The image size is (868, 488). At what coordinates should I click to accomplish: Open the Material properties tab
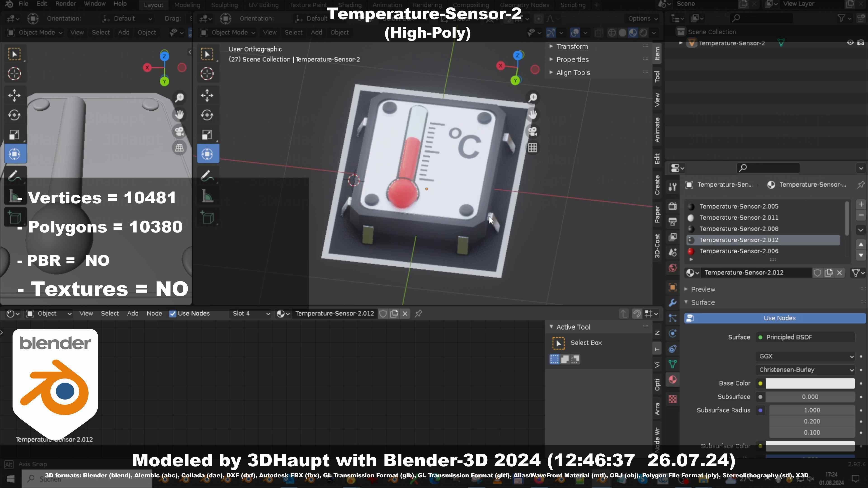click(x=672, y=380)
